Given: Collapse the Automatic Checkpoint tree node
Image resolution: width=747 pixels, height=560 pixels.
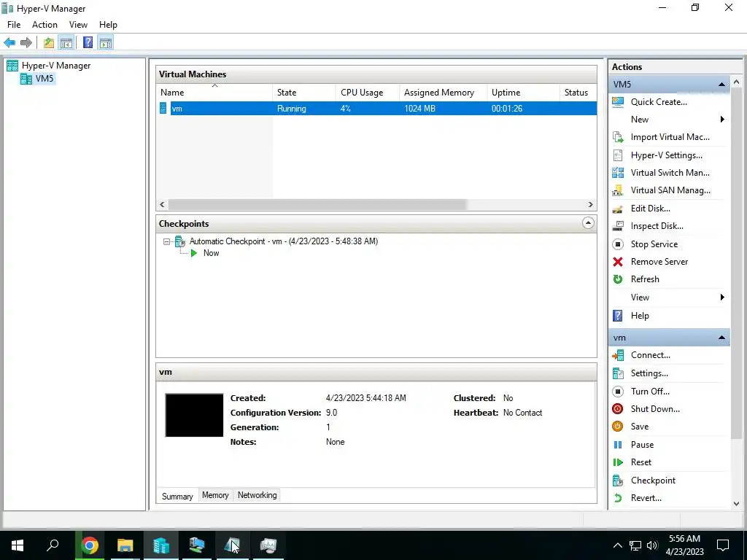Looking at the screenshot, I should point(166,242).
